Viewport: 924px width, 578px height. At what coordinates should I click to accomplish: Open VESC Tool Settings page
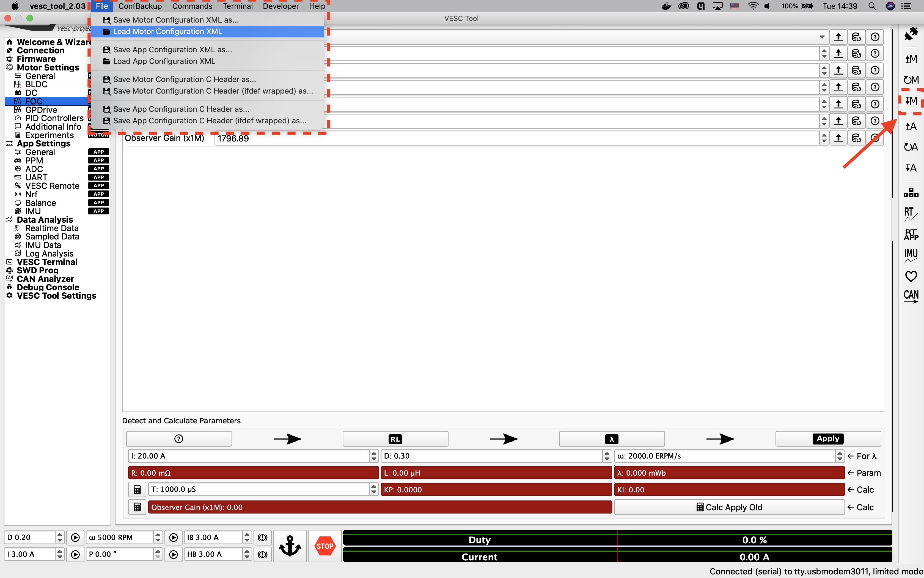click(x=56, y=296)
